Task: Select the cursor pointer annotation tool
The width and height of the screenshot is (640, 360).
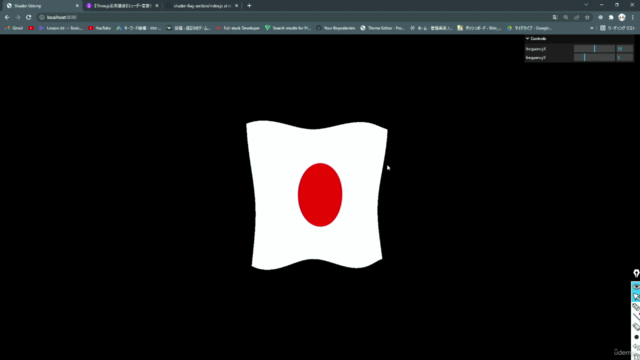Action: [x=636, y=297]
